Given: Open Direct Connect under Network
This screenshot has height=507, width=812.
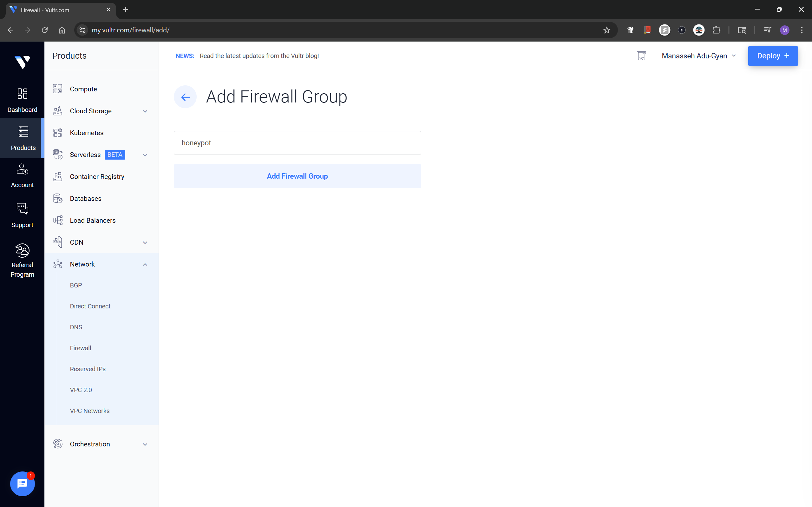Looking at the screenshot, I should tap(90, 306).
